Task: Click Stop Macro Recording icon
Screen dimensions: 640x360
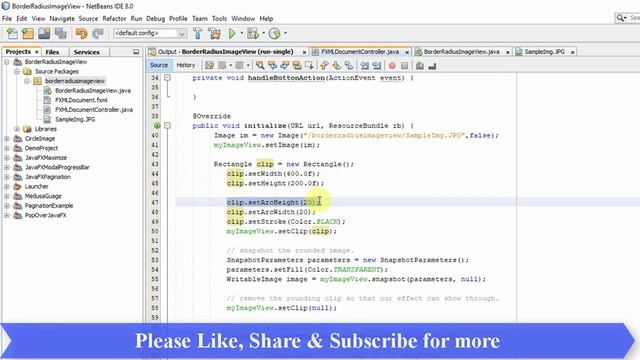Action: pos(404,65)
